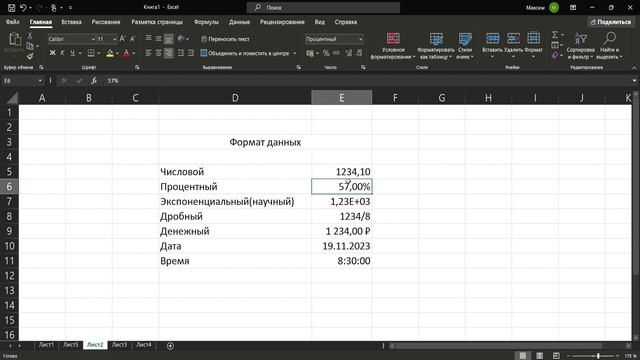Click increase decimal places icon

[x=349, y=53]
